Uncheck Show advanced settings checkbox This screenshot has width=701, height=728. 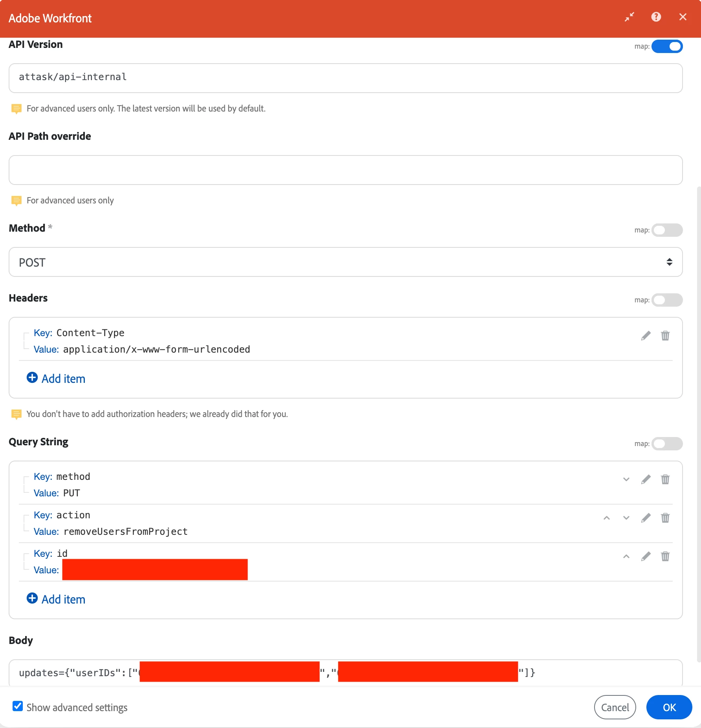(18, 706)
